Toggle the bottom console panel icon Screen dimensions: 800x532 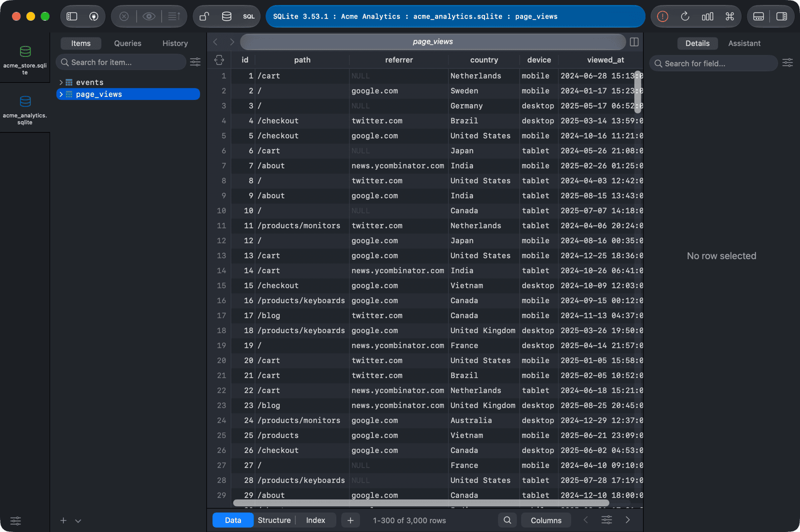(758, 16)
